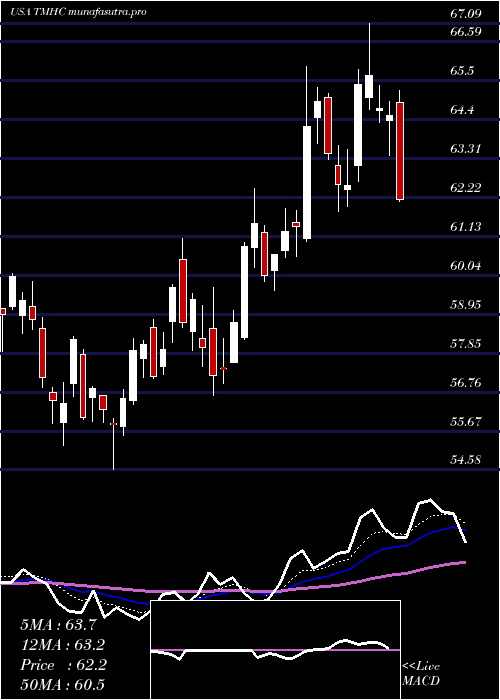Click the 61.13 price axis label
500x700 pixels.
[466, 228]
